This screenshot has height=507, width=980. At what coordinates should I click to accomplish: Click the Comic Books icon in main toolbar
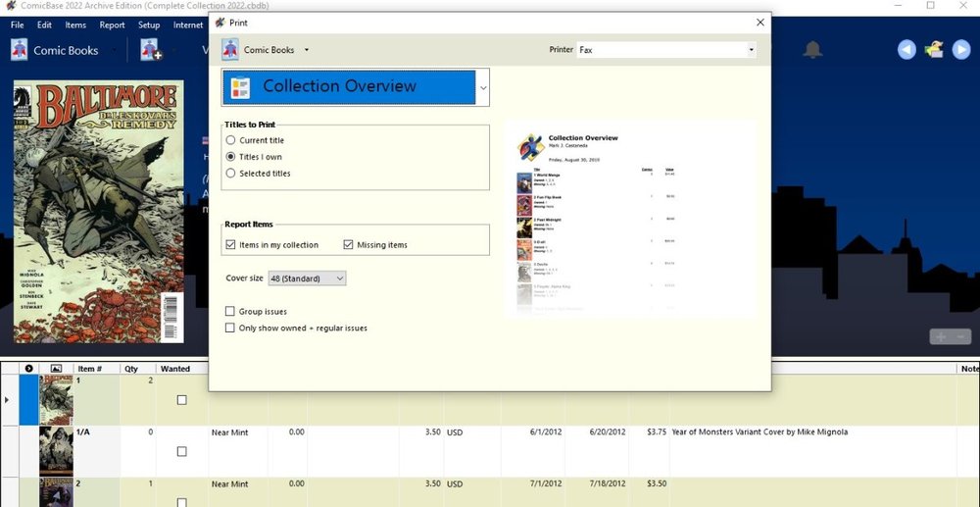coord(20,50)
